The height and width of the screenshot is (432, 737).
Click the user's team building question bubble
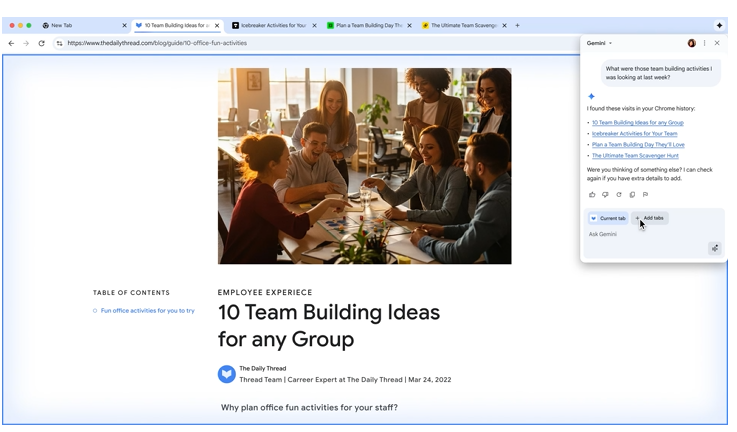coord(660,73)
